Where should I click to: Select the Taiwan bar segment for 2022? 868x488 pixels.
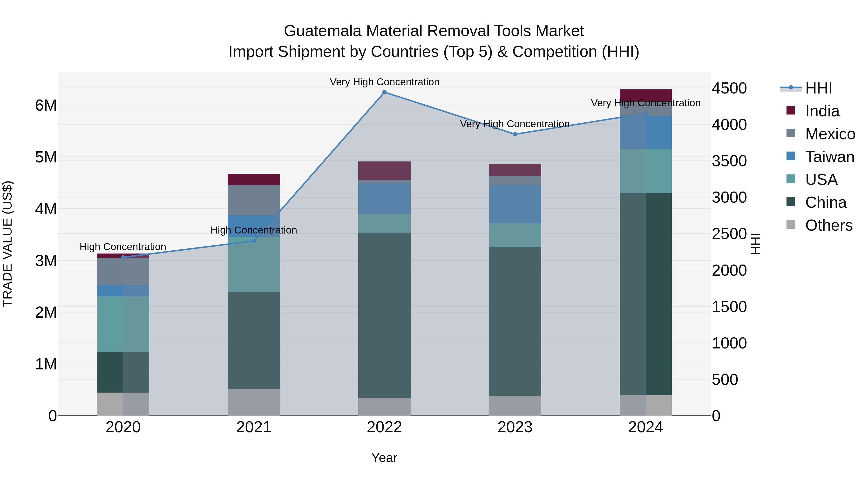click(x=385, y=199)
